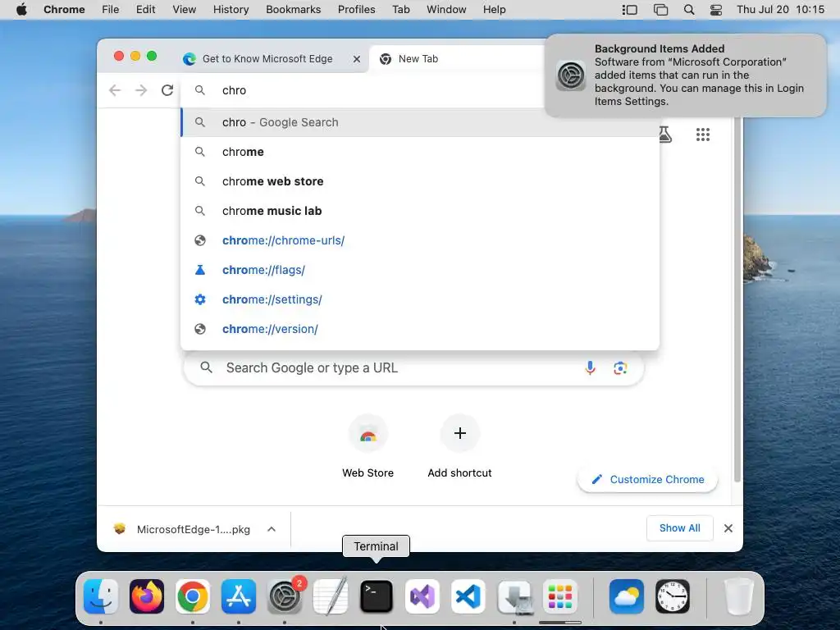
Task: Open the menu bar date and time
Action: [780, 10]
